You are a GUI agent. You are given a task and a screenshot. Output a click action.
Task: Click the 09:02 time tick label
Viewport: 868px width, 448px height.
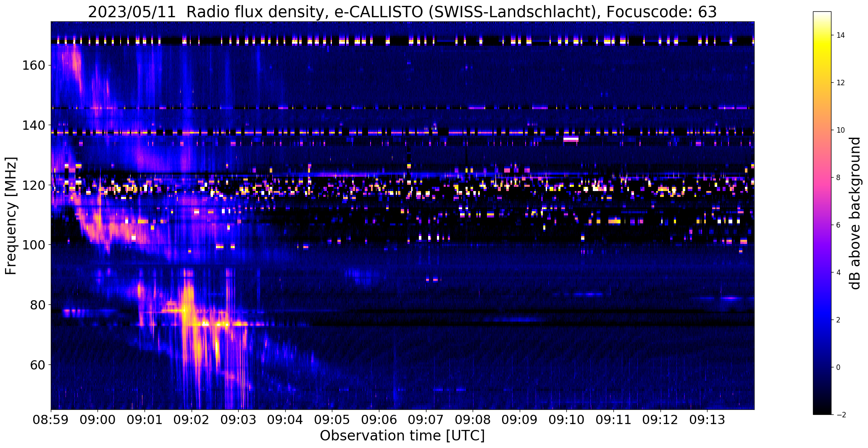click(192, 420)
